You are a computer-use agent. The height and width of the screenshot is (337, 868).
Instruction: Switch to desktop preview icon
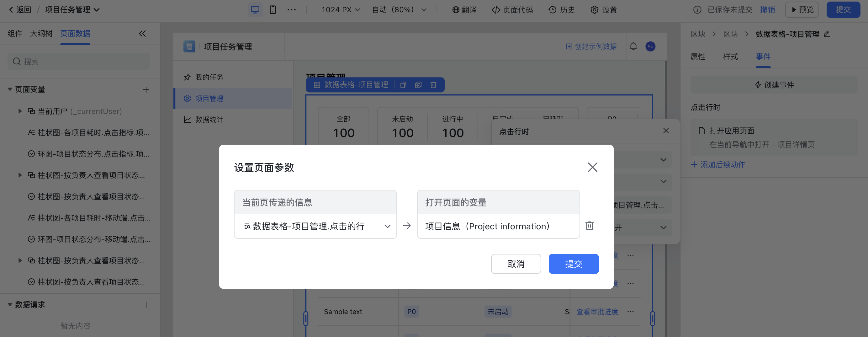click(255, 10)
